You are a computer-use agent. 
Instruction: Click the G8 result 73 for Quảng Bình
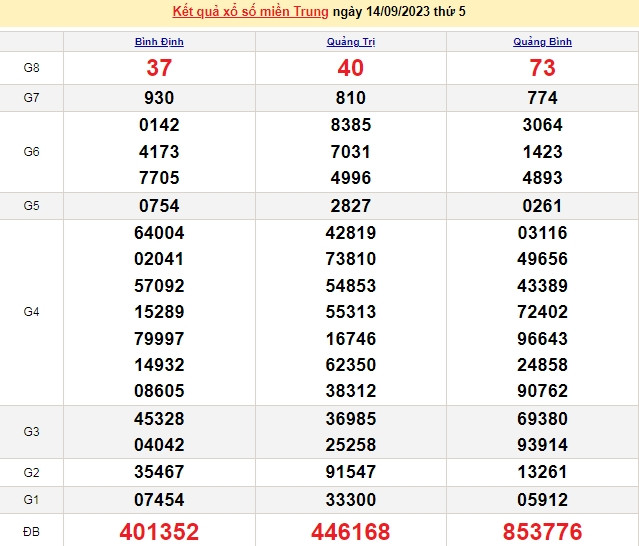coord(542,68)
